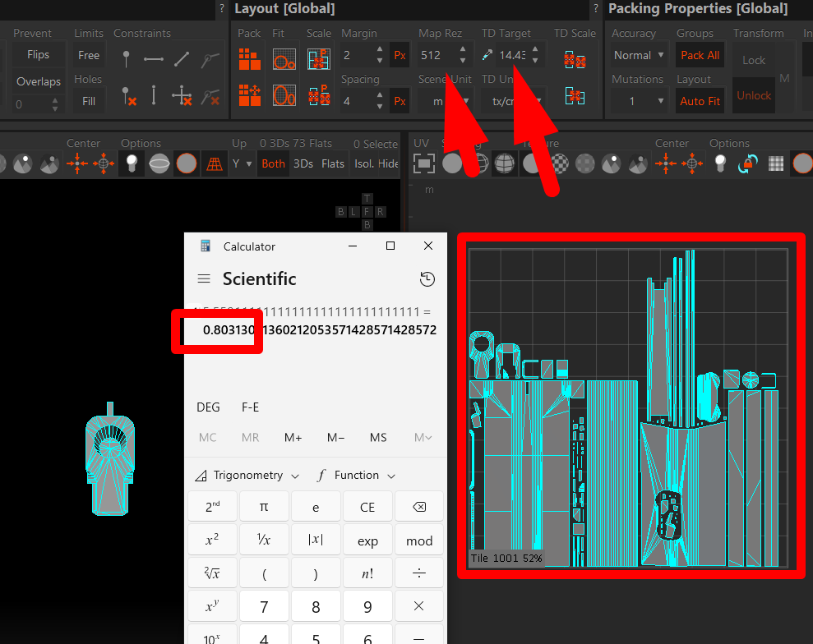Toggle Margin units Px button
Screen dimensions: 813x644
pos(400,56)
